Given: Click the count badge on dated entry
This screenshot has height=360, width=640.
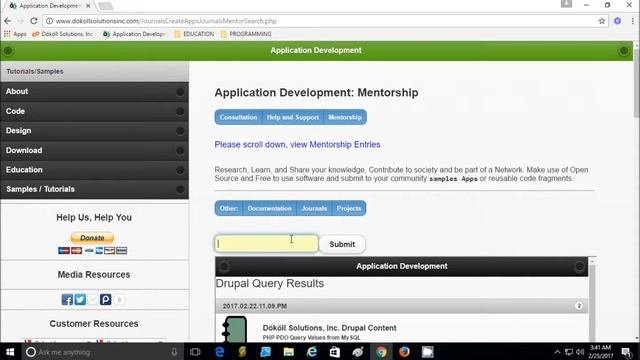Looking at the screenshot, I should coord(579,306).
